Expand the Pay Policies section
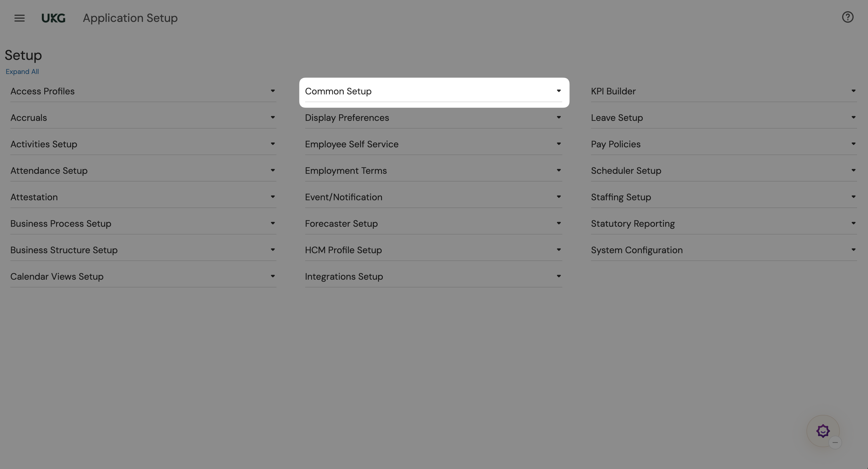The image size is (868, 469). (x=615, y=144)
